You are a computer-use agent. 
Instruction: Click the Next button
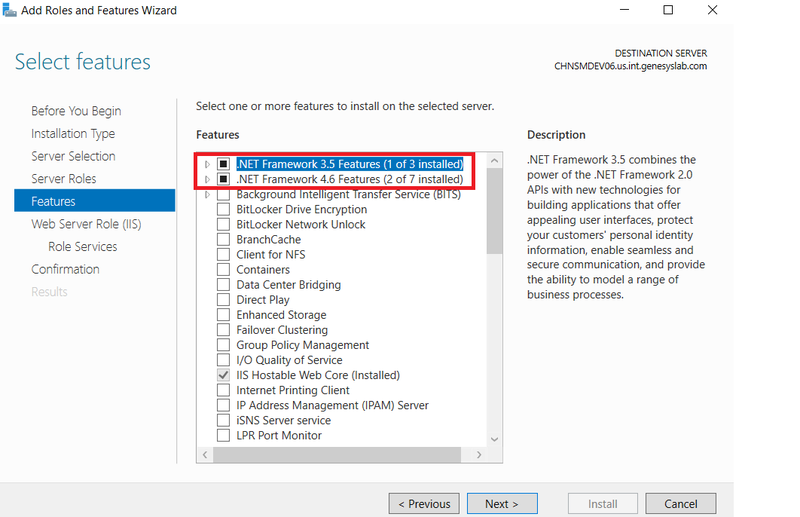502,504
